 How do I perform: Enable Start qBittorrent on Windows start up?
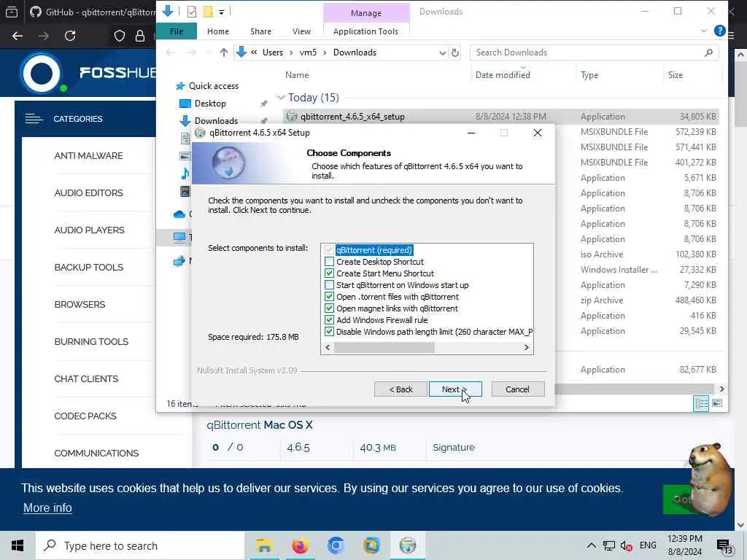pyautogui.click(x=329, y=285)
